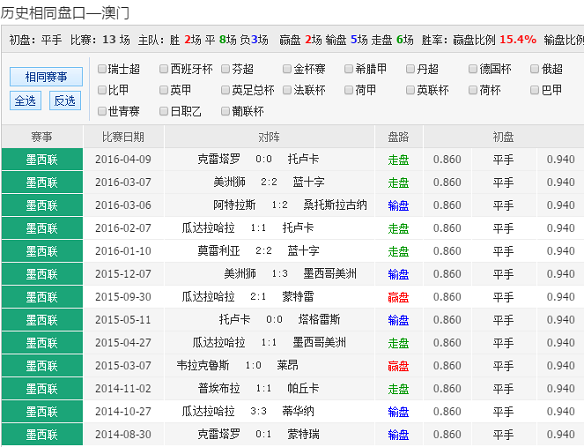Click the 比赛日期 column header
584x447 pixels.
pyautogui.click(x=123, y=137)
